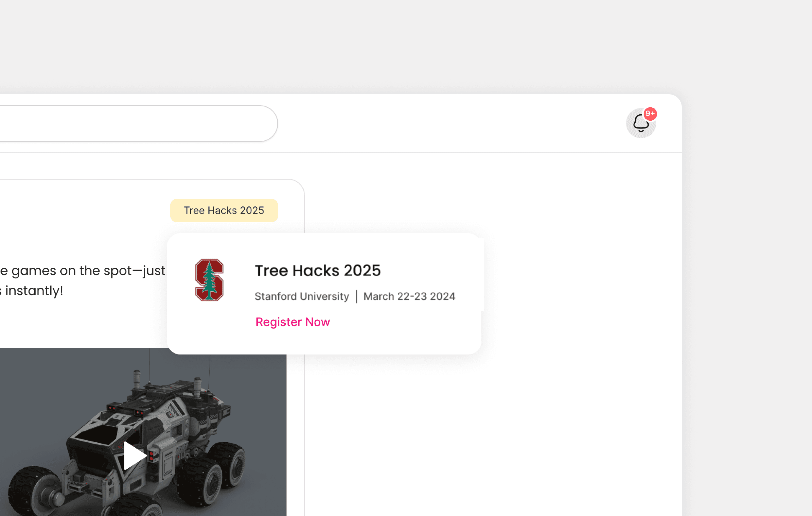812x516 pixels.
Task: Open the Tree Hacks 2025 card heading
Action: click(317, 271)
